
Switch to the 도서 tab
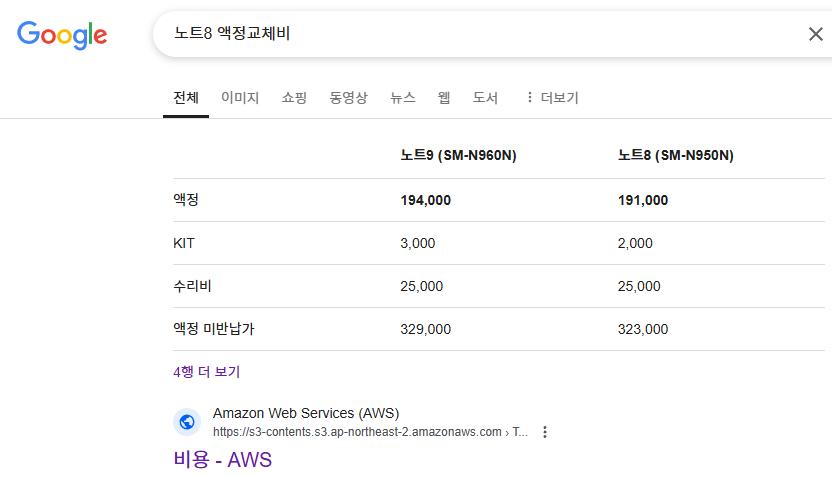[486, 98]
